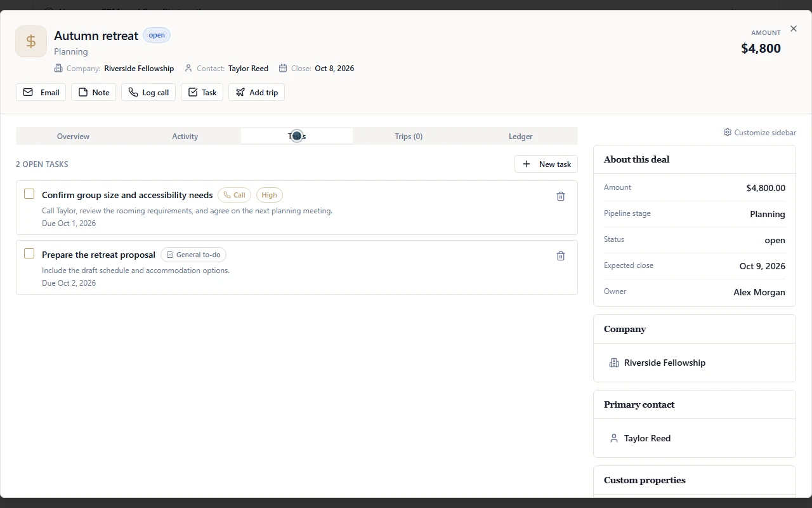Open Riverside Fellowship in Company sidebar card
This screenshot has width=812, height=508.
665,363
